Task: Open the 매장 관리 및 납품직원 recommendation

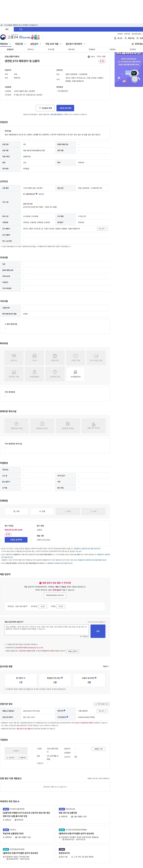Action: [x=68, y=813]
